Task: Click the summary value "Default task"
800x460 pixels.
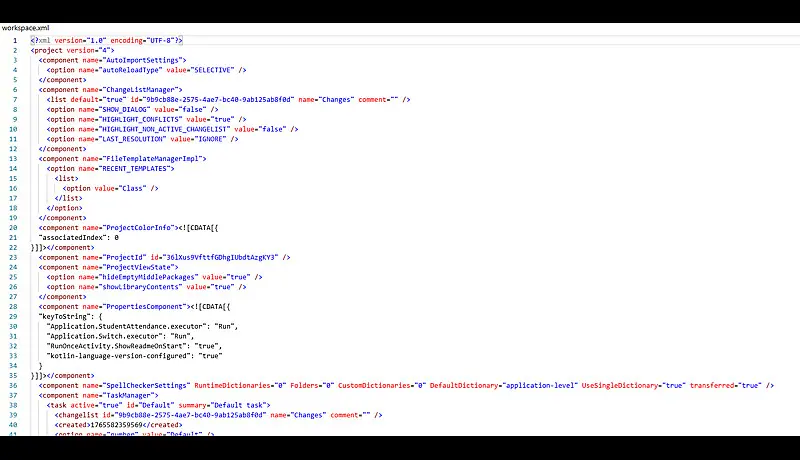Action: (x=238, y=405)
